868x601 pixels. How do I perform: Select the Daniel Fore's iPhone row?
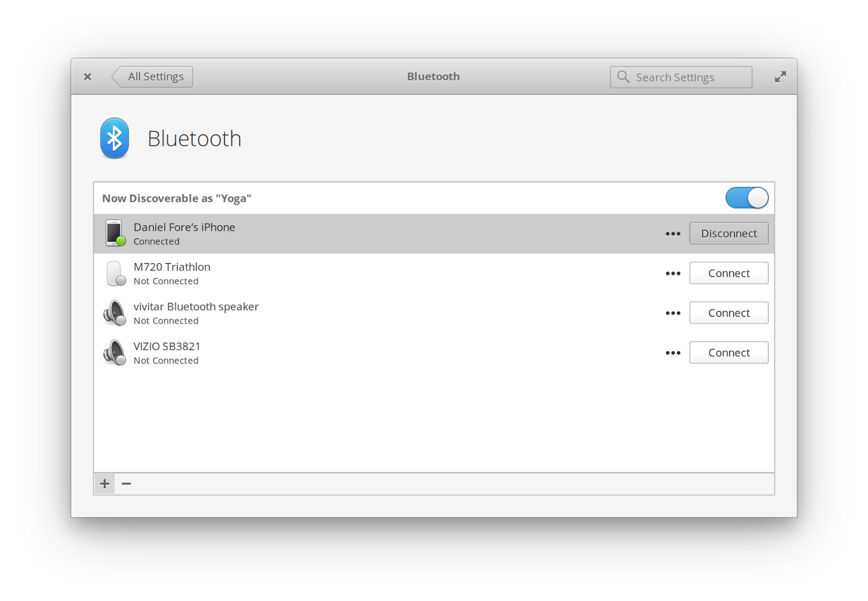[x=434, y=234]
